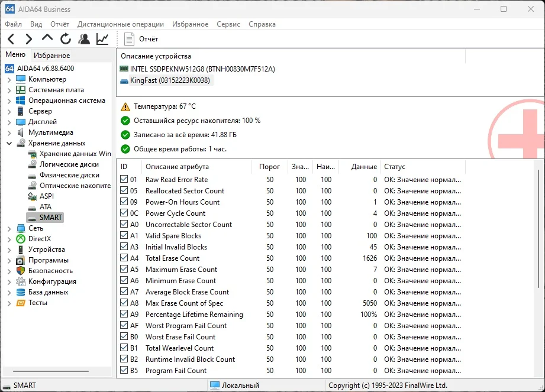
Task: Sort by Описание атрибута column header
Action: pos(196,167)
